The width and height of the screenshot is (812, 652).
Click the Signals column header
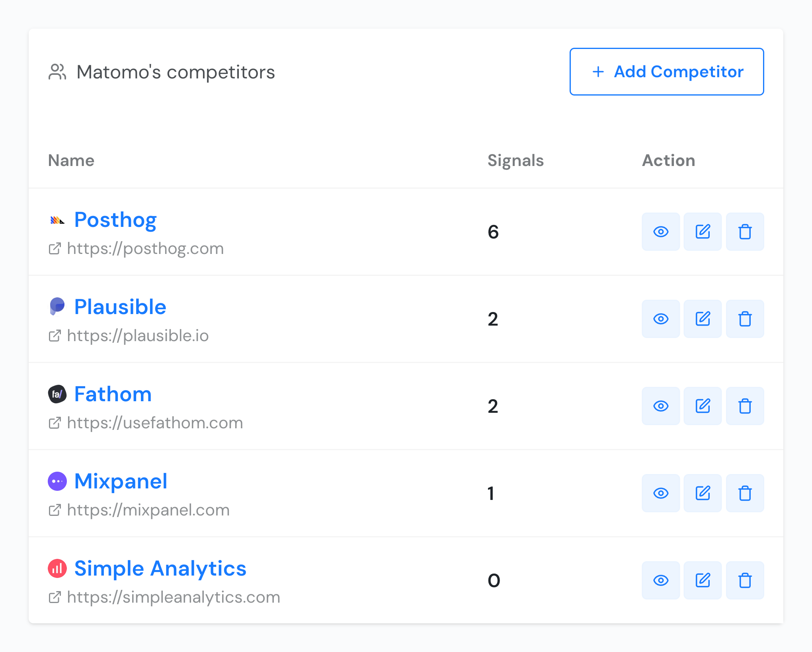pos(515,160)
